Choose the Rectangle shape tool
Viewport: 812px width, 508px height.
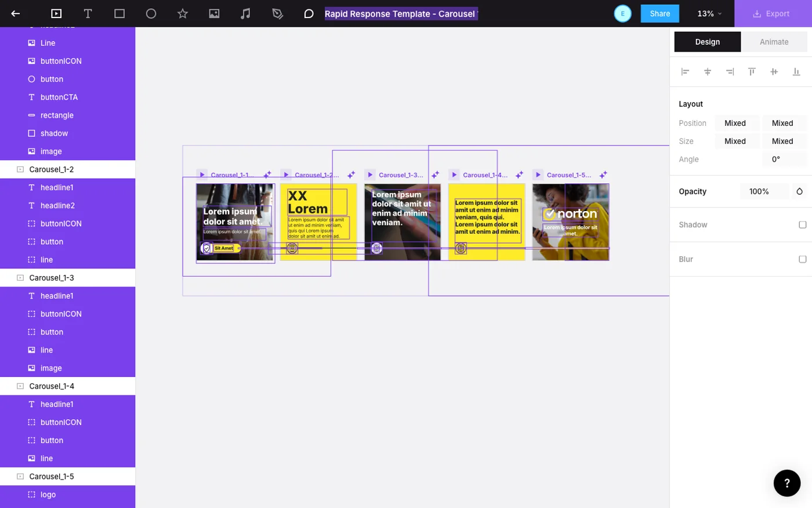tap(119, 13)
